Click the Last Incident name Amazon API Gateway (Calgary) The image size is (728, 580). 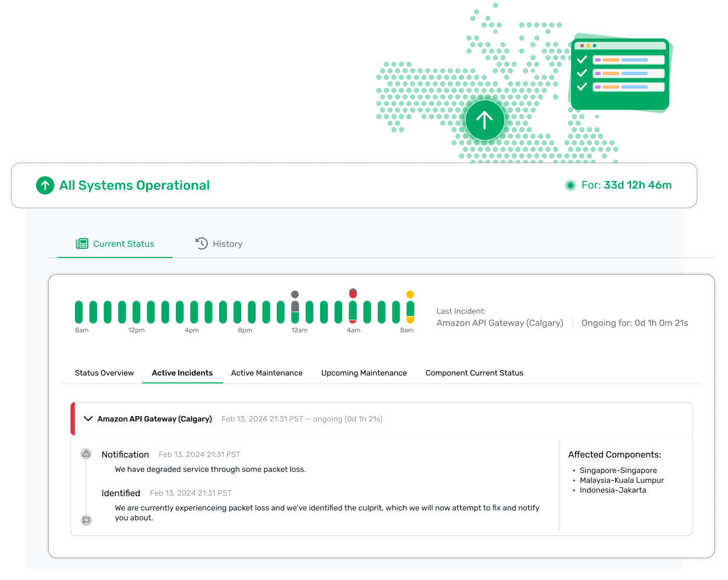[499, 323]
